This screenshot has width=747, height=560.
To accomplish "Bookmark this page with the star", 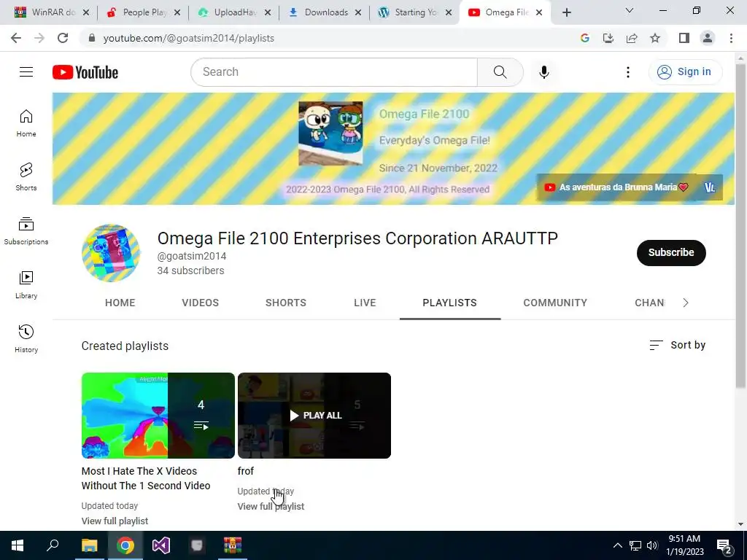I will (x=655, y=38).
